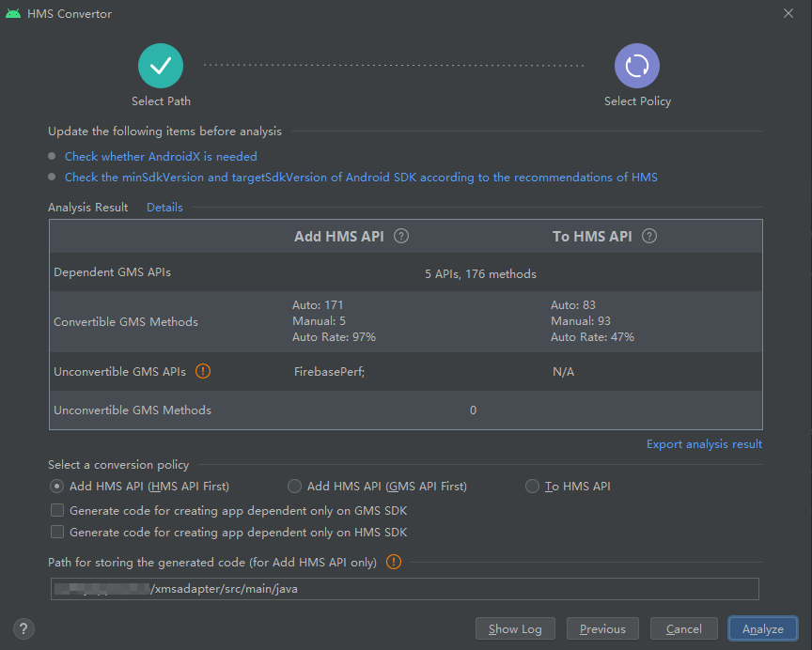Click the Show Log button
The image size is (812, 650).
click(x=515, y=628)
